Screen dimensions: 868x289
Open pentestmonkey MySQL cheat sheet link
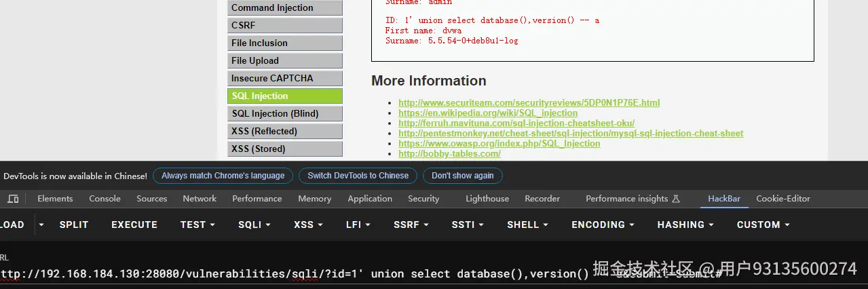(571, 134)
